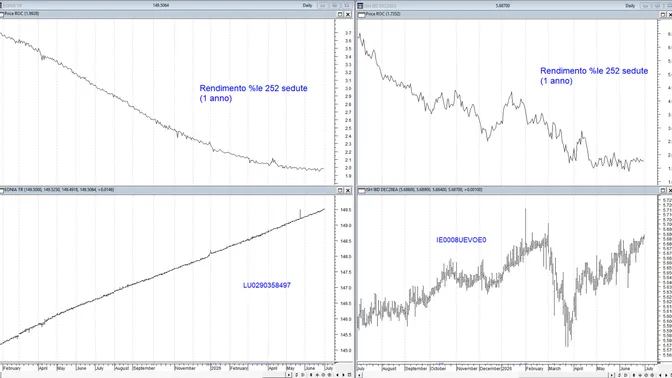Close the left Price ROC indicator pane

coord(348,14)
